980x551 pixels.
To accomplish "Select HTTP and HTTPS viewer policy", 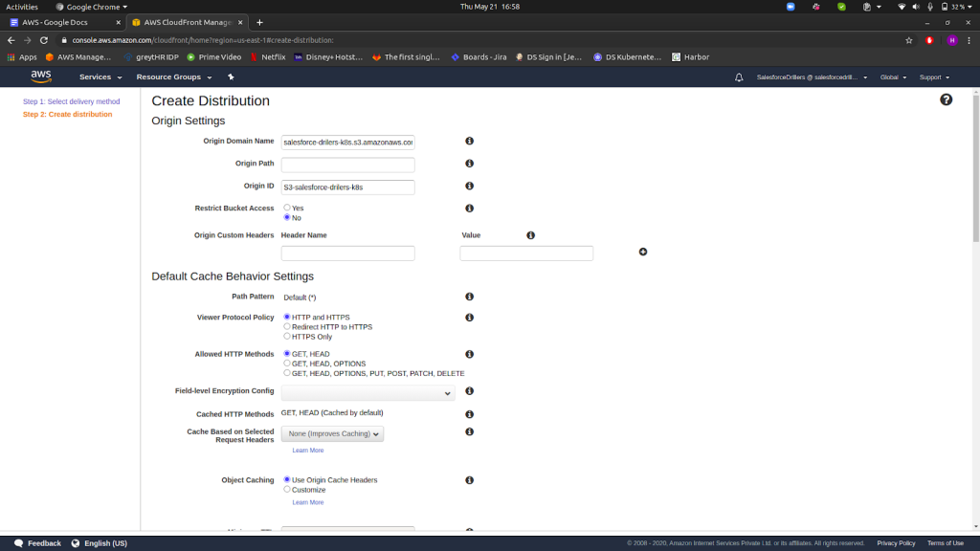I will [x=287, y=317].
